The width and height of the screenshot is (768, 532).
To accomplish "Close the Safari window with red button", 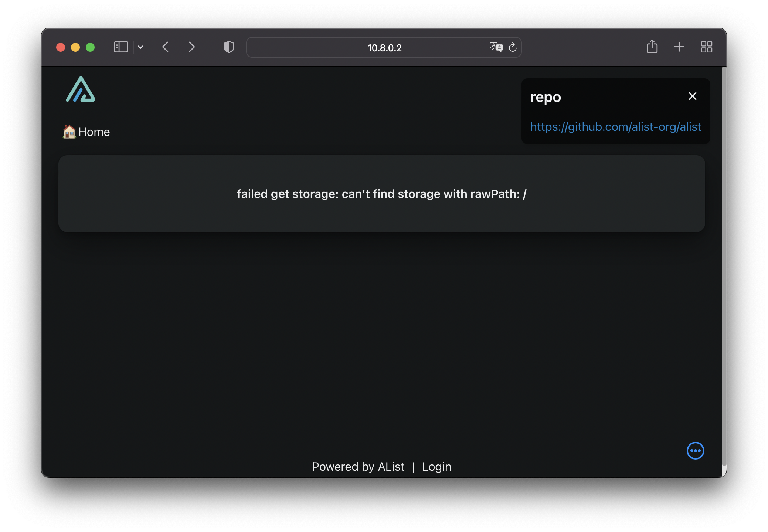I will click(x=61, y=47).
